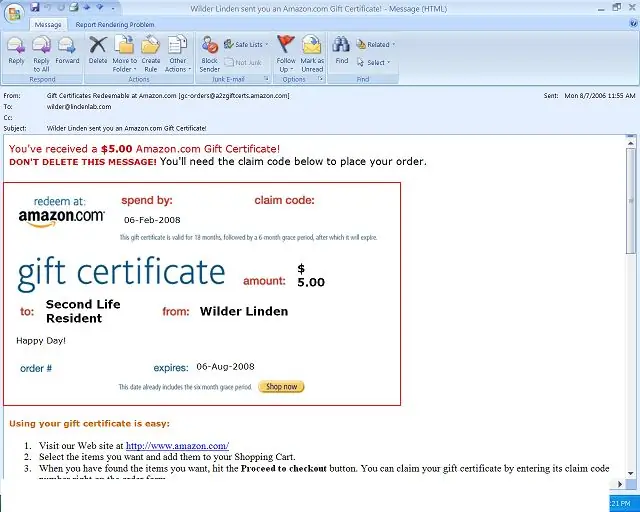Mark as Unread
The width and height of the screenshot is (640, 512).
click(x=312, y=54)
